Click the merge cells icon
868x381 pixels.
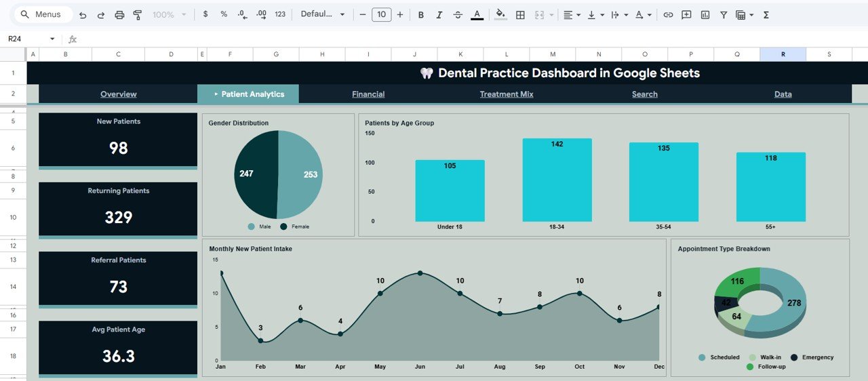click(x=540, y=15)
